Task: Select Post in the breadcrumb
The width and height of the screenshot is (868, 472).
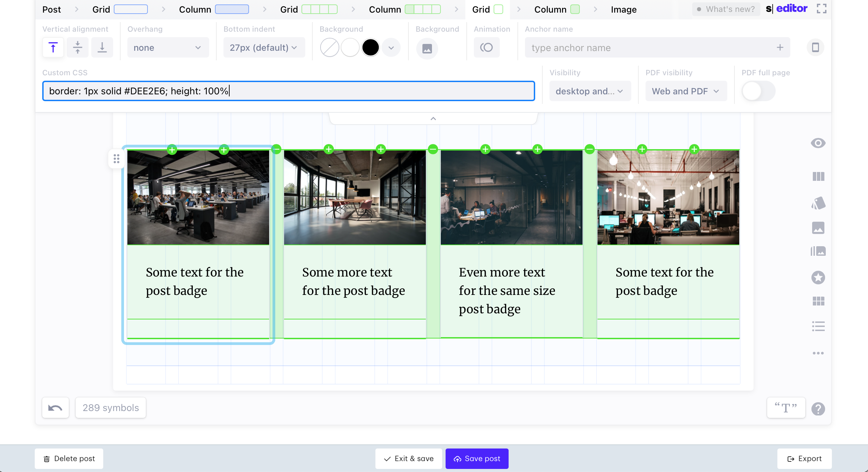Action: 51,10
